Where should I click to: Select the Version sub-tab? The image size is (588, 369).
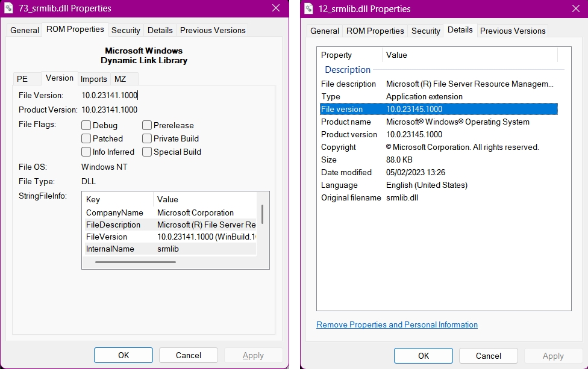(x=60, y=78)
